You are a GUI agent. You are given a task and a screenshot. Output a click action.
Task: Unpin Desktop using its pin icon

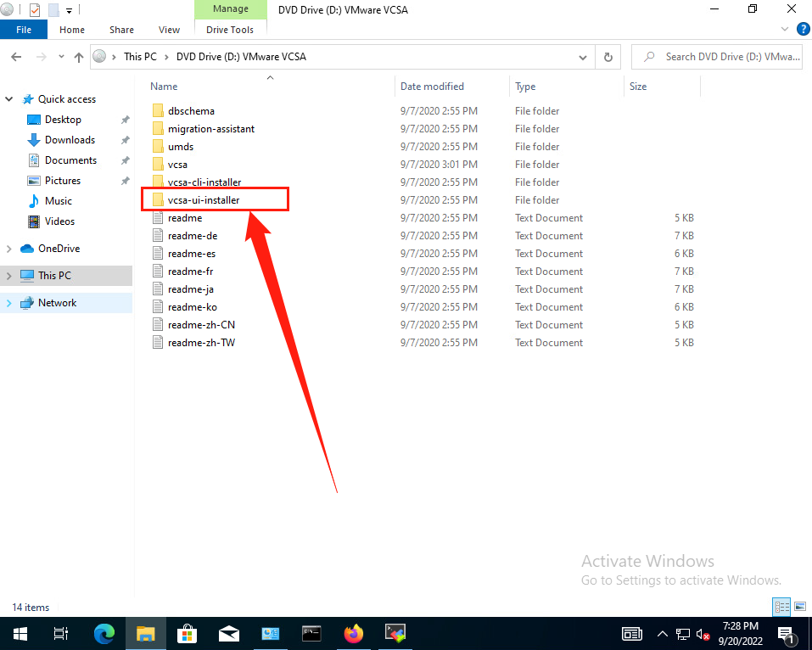125,120
